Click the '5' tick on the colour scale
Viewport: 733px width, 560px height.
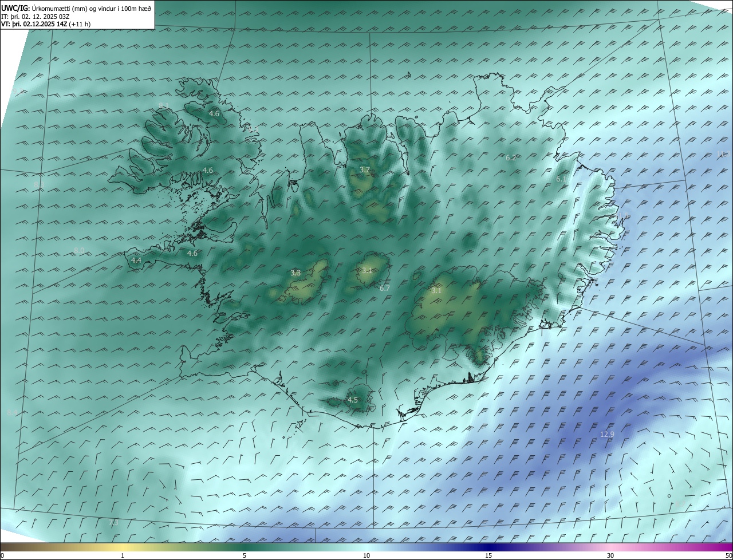(x=245, y=555)
